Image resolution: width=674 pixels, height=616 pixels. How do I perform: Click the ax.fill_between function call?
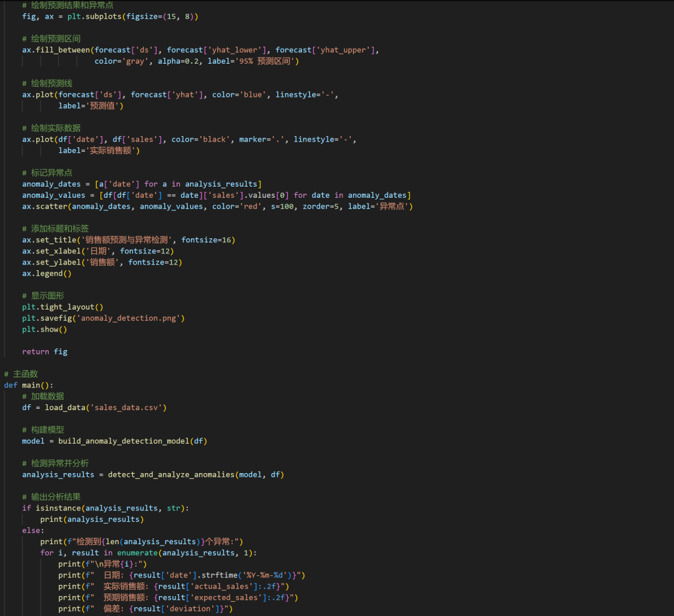(x=56, y=50)
